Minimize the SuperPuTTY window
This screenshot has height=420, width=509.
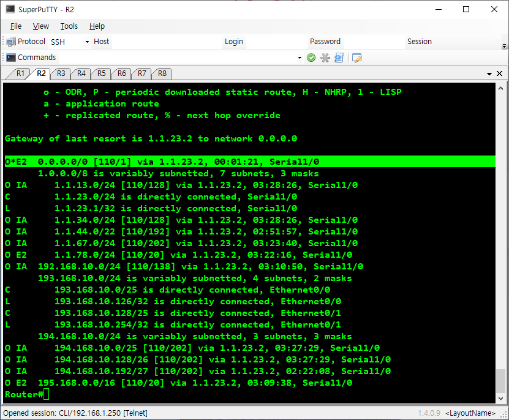(x=439, y=9)
